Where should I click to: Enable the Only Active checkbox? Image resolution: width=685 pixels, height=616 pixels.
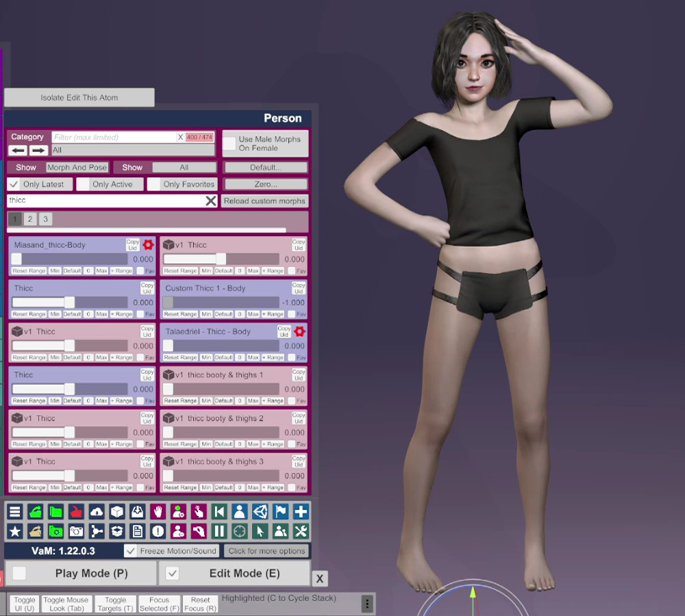click(x=83, y=184)
